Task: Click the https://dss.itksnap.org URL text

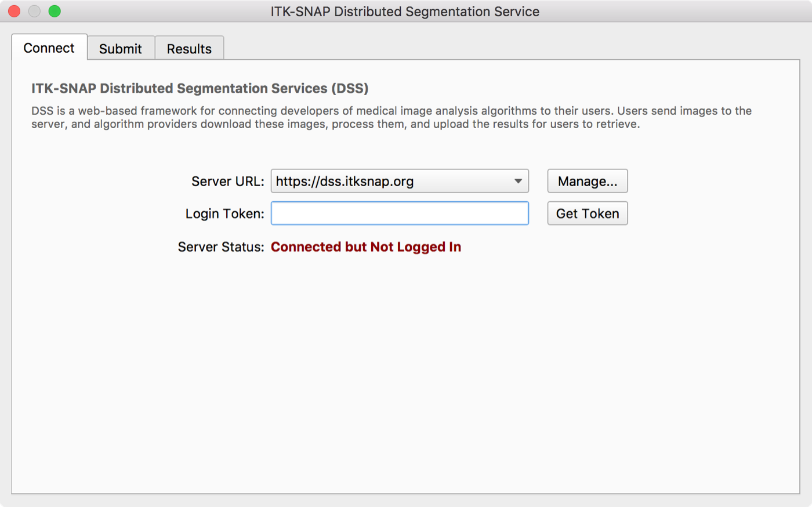Action: pyautogui.click(x=345, y=182)
